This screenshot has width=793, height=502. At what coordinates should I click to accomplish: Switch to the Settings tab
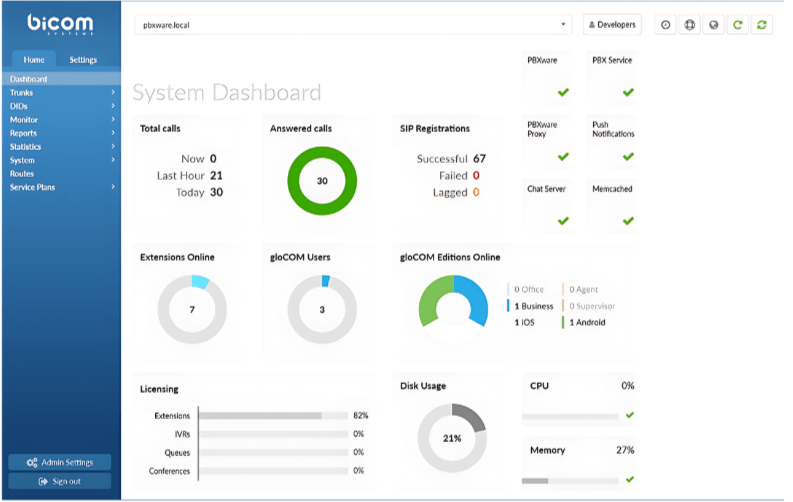click(83, 60)
